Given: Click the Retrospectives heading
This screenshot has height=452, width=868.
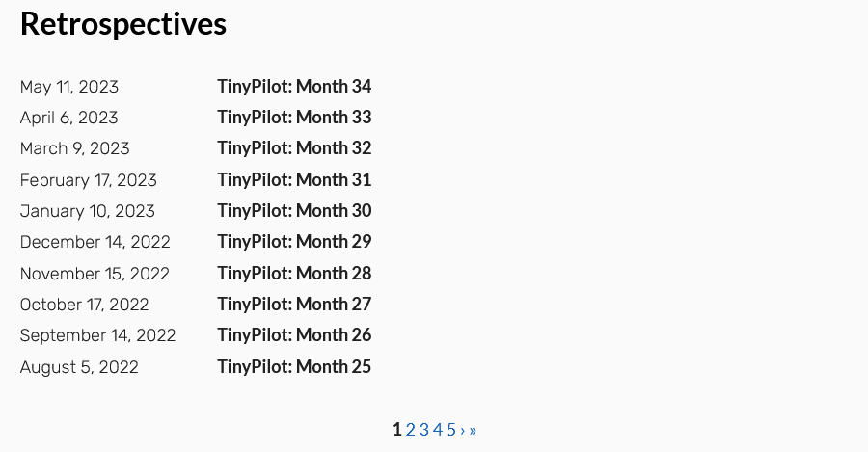Looking at the screenshot, I should click(123, 24).
